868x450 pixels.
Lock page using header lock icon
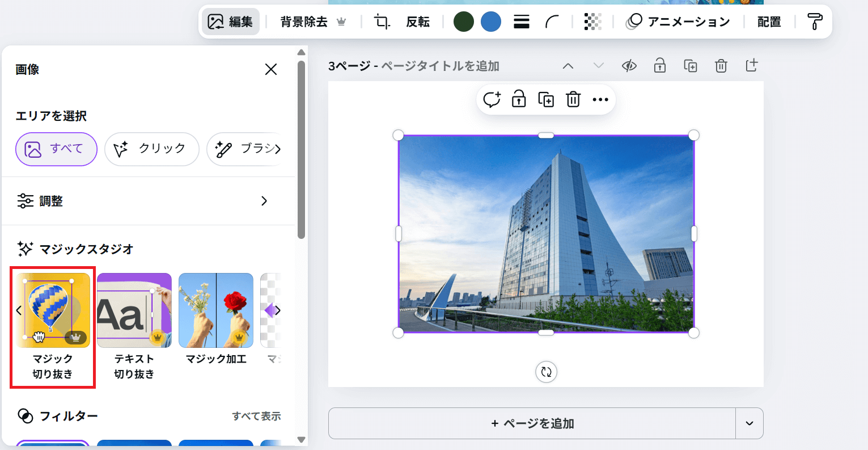tap(660, 66)
